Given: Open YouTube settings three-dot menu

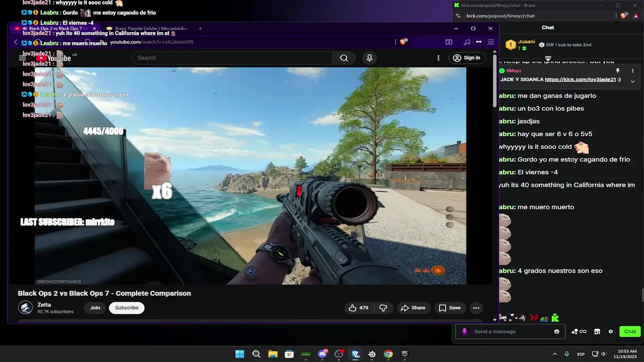Looking at the screenshot, I should [438, 58].
